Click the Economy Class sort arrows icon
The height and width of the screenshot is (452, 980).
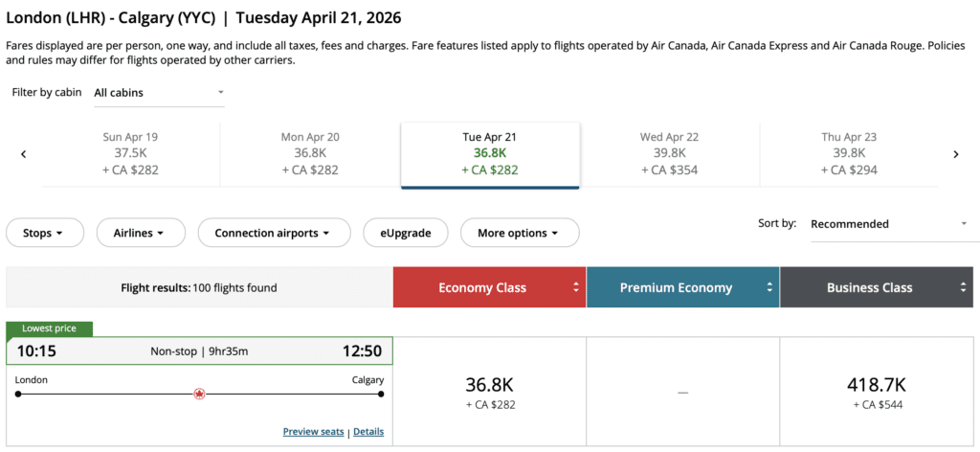[576, 287]
